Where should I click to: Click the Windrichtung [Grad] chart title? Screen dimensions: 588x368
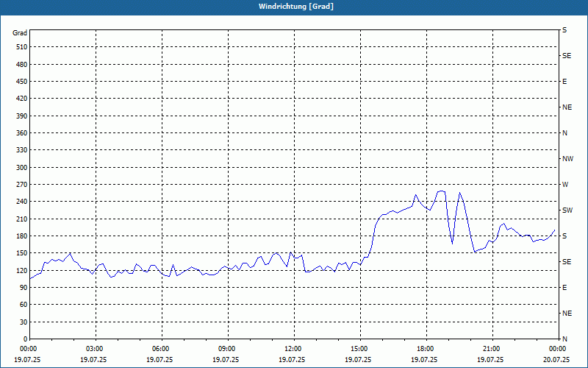pos(296,7)
